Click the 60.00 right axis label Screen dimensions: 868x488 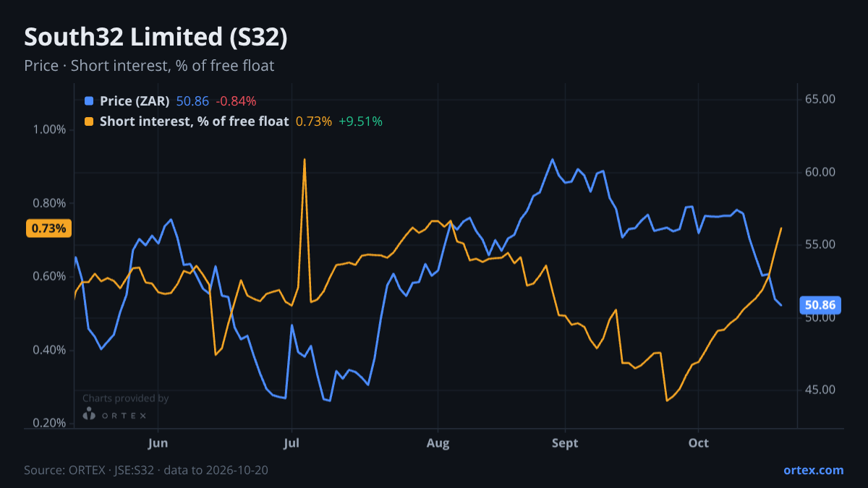click(x=820, y=172)
